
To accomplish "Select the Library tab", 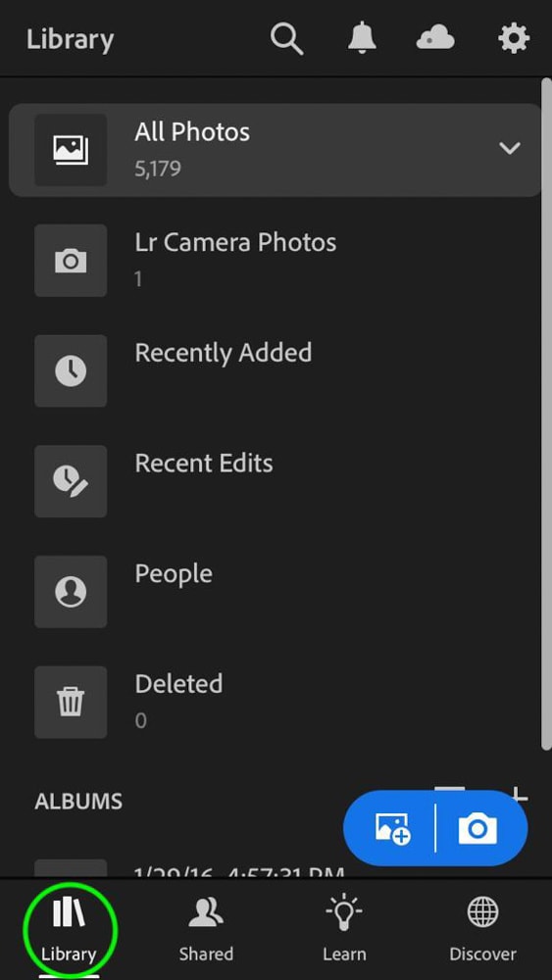I will [69, 929].
